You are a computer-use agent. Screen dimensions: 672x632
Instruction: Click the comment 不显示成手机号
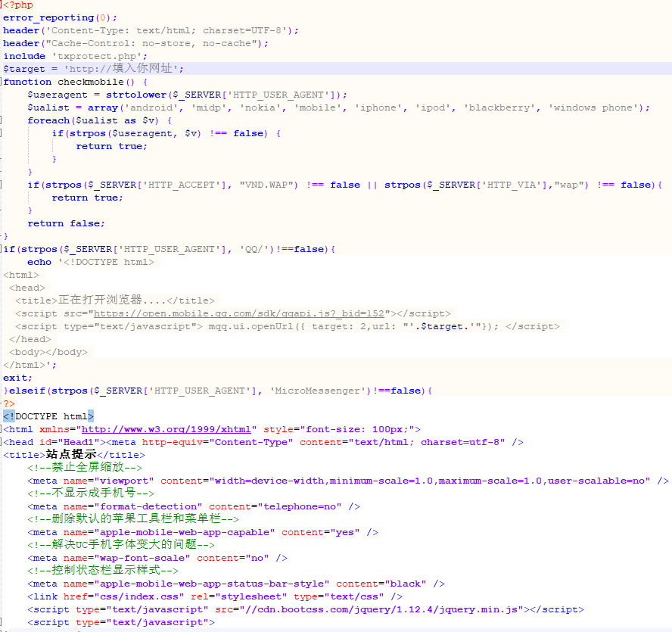[x=91, y=493]
